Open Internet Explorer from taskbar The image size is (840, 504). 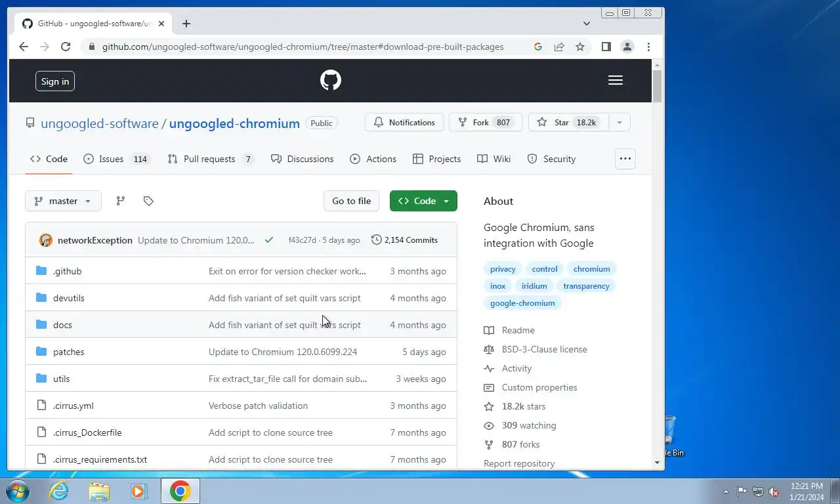(x=59, y=491)
